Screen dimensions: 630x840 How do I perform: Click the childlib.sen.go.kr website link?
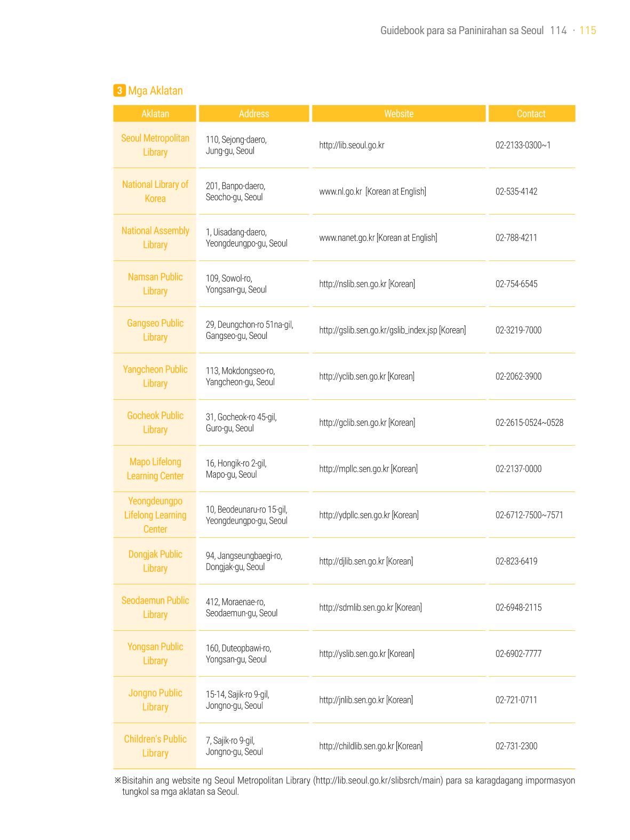tap(356, 746)
